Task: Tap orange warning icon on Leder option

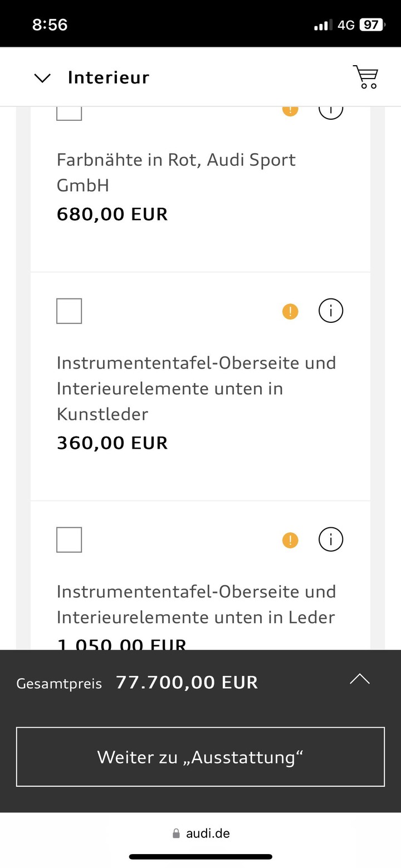Action: coord(290,540)
